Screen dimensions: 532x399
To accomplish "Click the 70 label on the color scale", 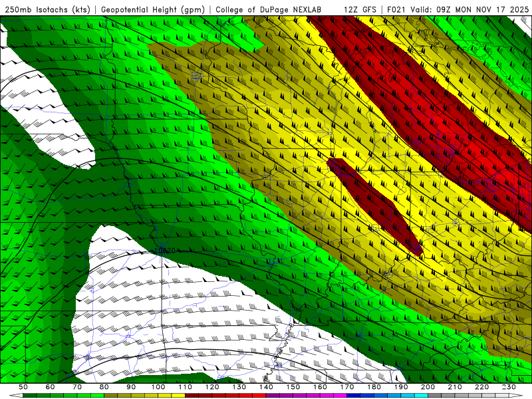I will tap(77, 387).
